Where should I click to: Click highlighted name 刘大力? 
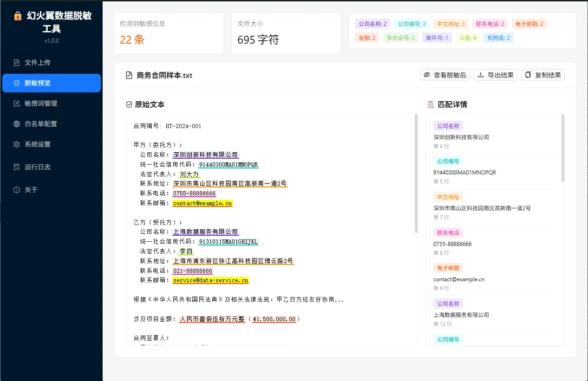click(189, 174)
